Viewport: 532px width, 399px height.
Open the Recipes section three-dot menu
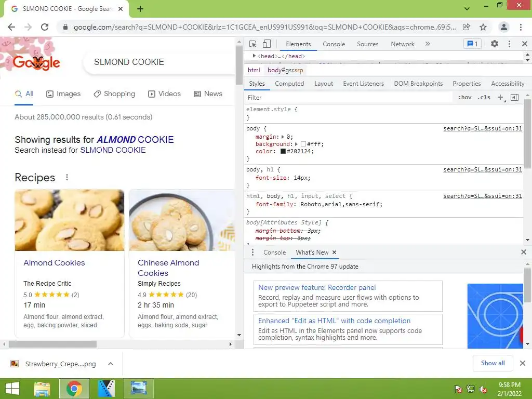pyautogui.click(x=67, y=177)
